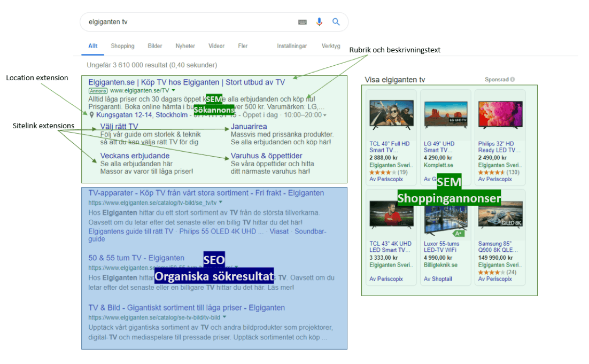Viewport: 589px width, 364px height.
Task: Click Samsung 85" Q900 8K product image
Action: 500,214
